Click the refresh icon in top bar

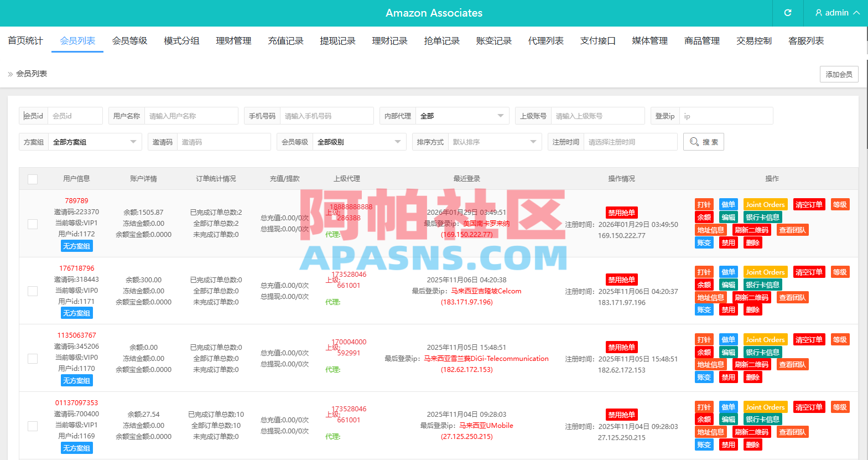point(788,13)
